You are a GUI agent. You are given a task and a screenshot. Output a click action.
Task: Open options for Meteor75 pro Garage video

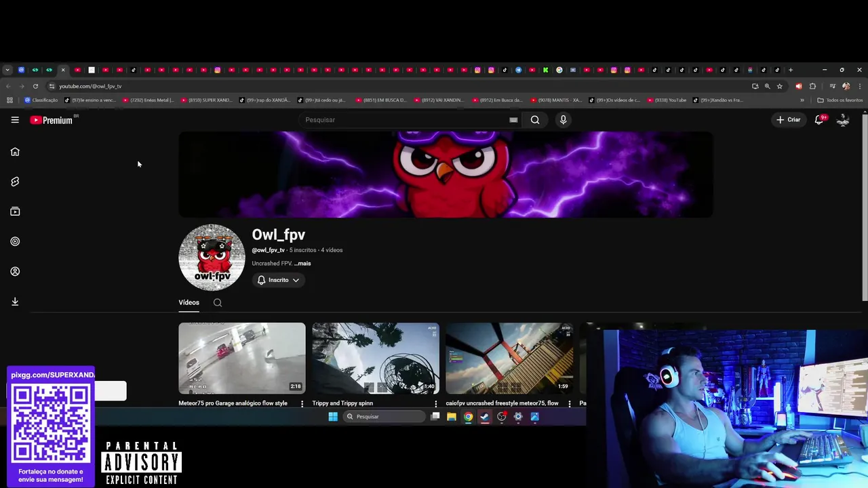point(302,404)
